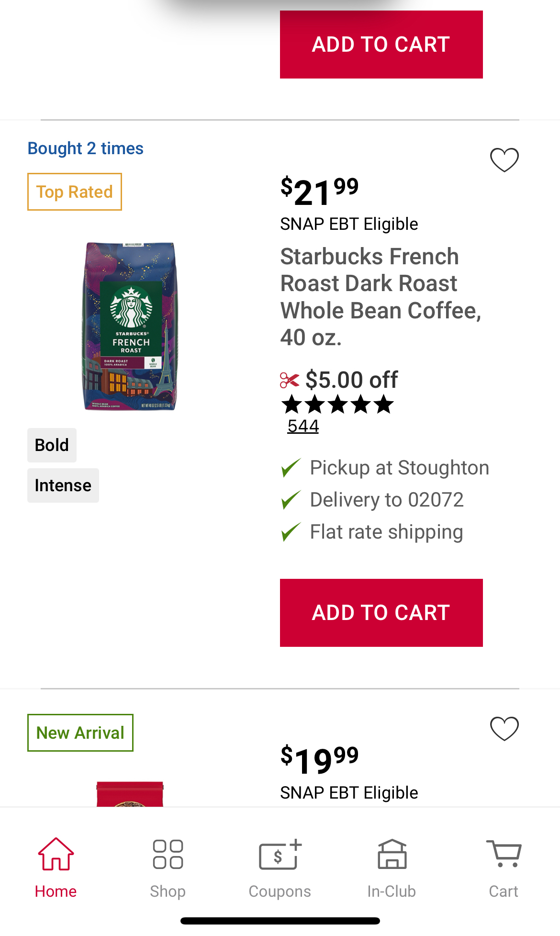Viewport: 560px width, 936px height.
Task: Tap the scissors coupon icon beside $5.00 off
Action: click(289, 381)
